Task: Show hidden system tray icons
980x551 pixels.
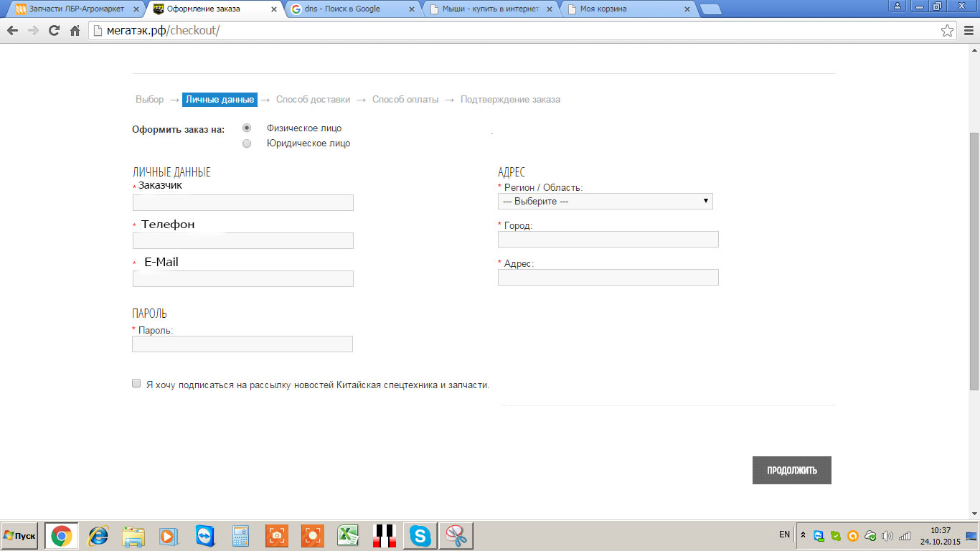Action: pyautogui.click(x=803, y=535)
